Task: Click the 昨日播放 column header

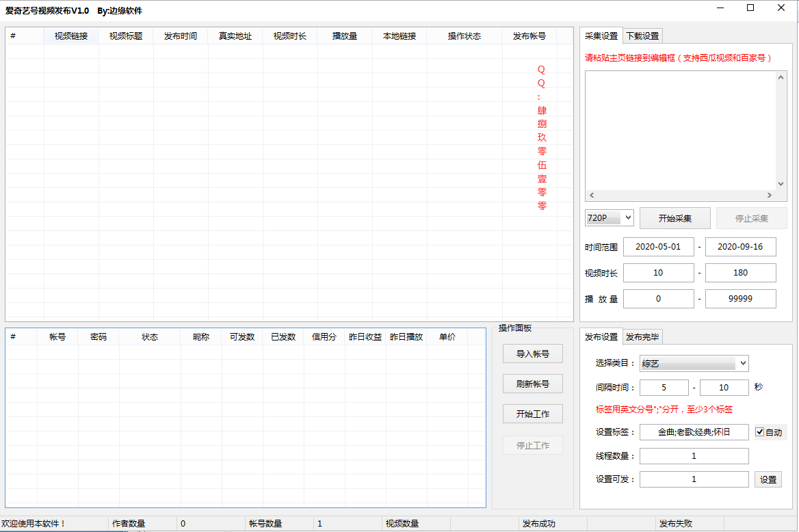Action: click(x=406, y=337)
